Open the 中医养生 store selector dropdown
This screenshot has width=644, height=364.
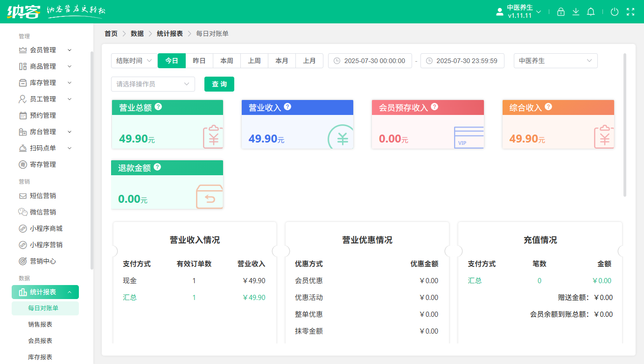click(x=555, y=61)
